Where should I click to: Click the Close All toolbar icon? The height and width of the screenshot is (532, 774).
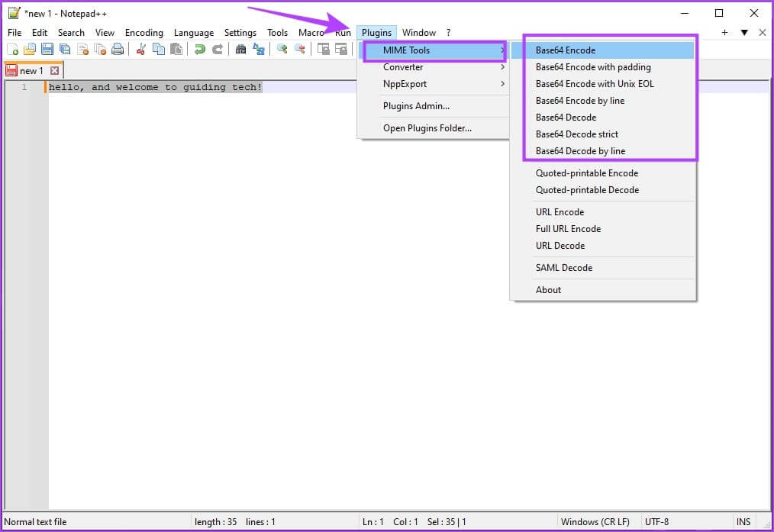(100, 49)
